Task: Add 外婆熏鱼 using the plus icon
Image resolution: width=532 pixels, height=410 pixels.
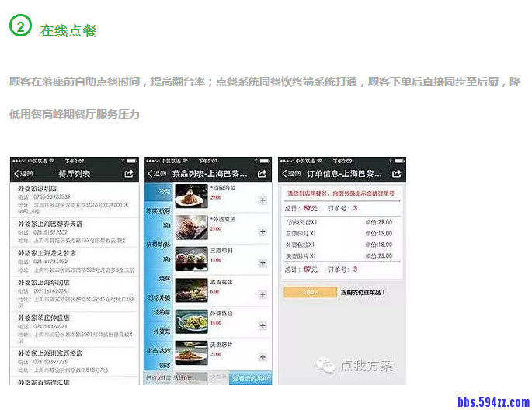Action: click(262, 231)
